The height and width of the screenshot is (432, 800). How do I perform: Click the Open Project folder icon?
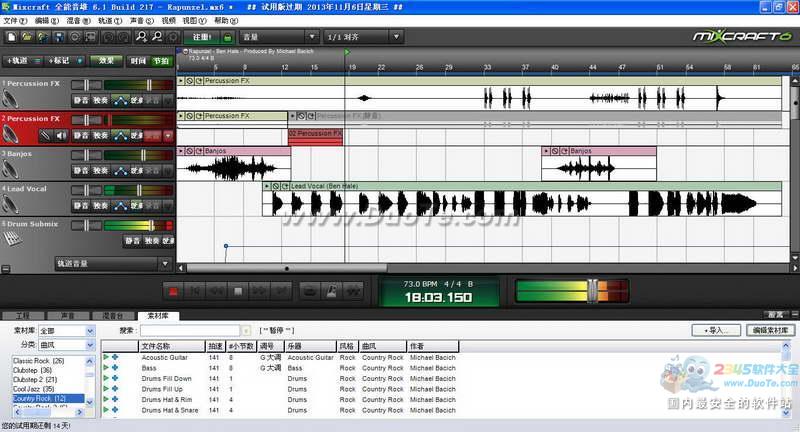click(27, 37)
